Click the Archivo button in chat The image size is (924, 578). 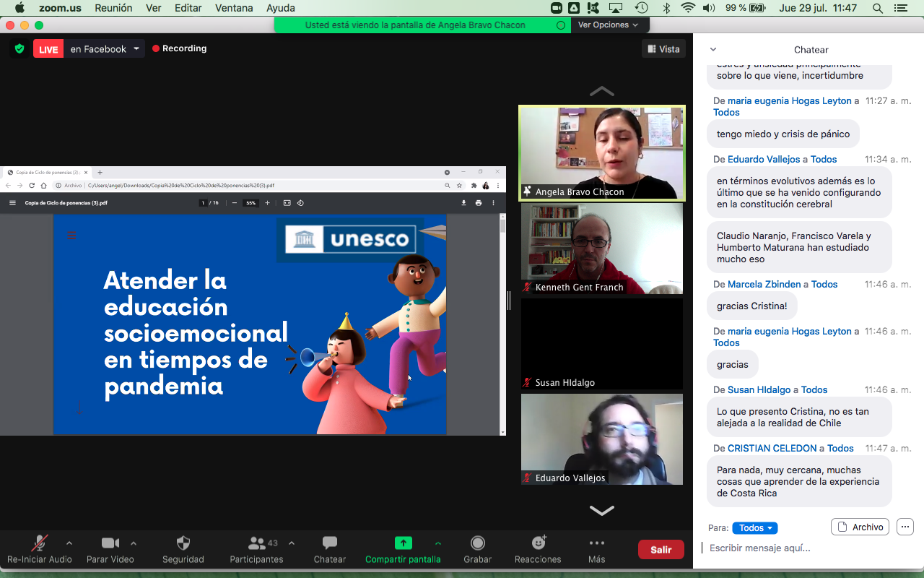point(860,527)
